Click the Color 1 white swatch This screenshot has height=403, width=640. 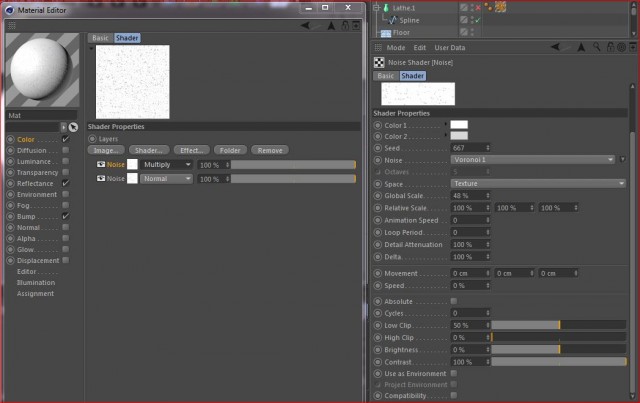pos(459,125)
